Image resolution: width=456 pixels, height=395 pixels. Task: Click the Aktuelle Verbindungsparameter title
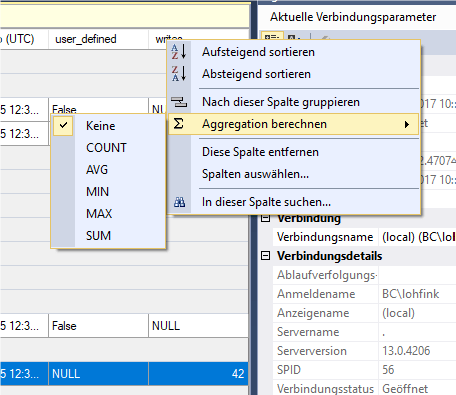pyautogui.click(x=353, y=17)
